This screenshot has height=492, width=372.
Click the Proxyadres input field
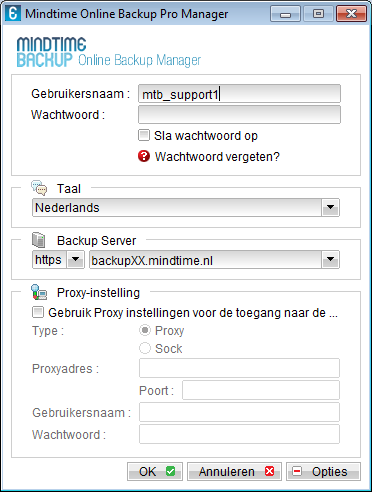click(x=239, y=368)
